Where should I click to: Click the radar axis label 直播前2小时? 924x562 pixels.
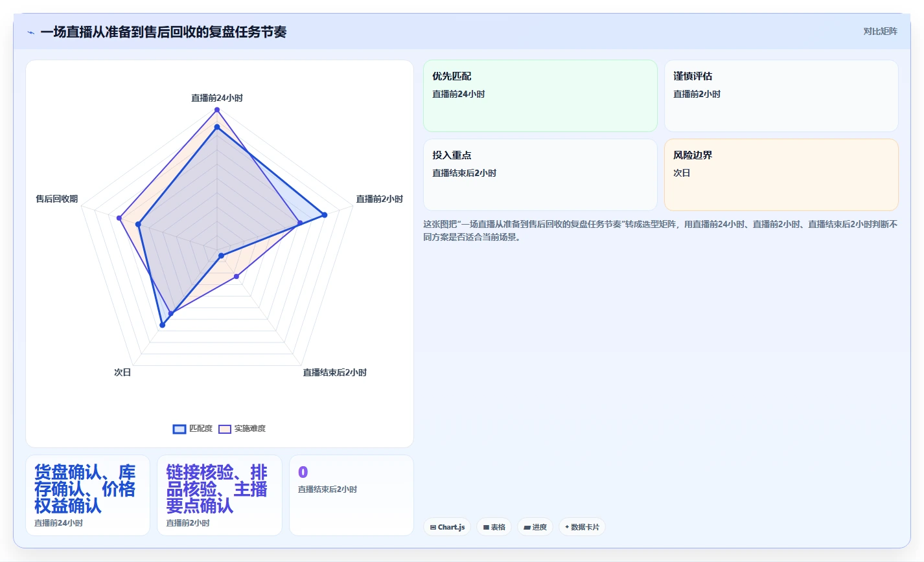click(380, 199)
